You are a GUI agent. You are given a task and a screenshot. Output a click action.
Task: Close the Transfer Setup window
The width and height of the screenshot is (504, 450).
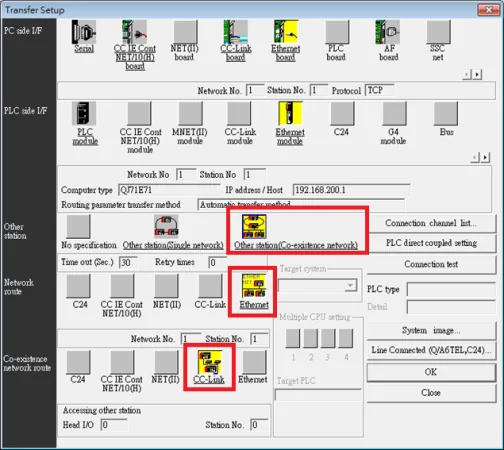pyautogui.click(x=488, y=10)
